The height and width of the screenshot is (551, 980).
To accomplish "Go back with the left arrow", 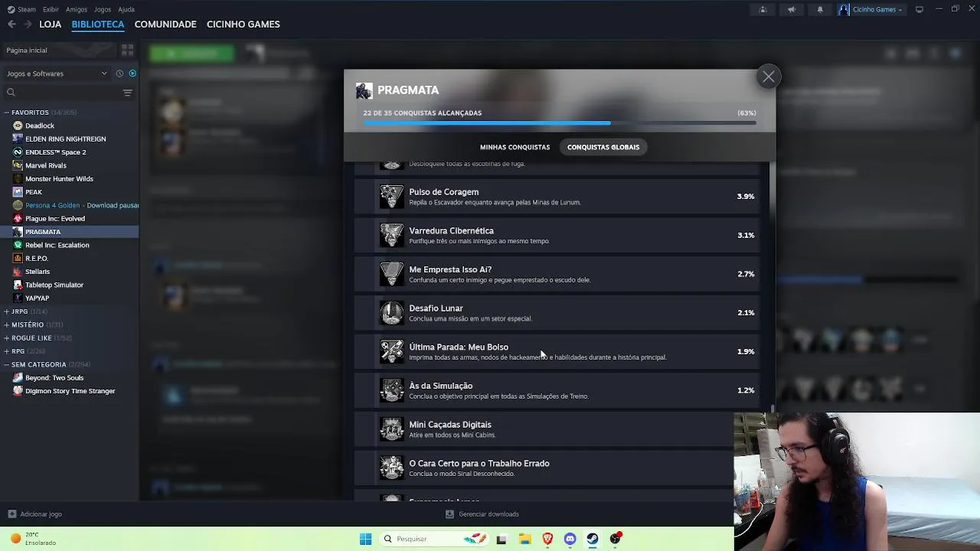I will [x=11, y=24].
